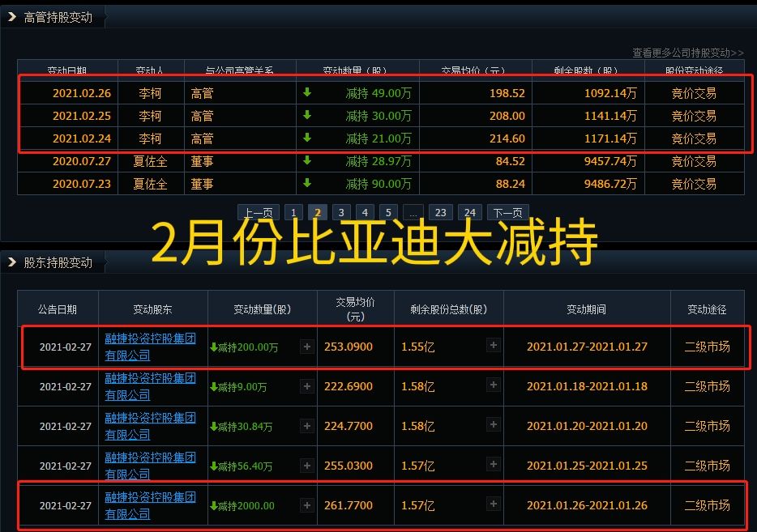Image resolution: width=757 pixels, height=532 pixels.
Task: Jump to page 23 in pagination
Action: 440,212
